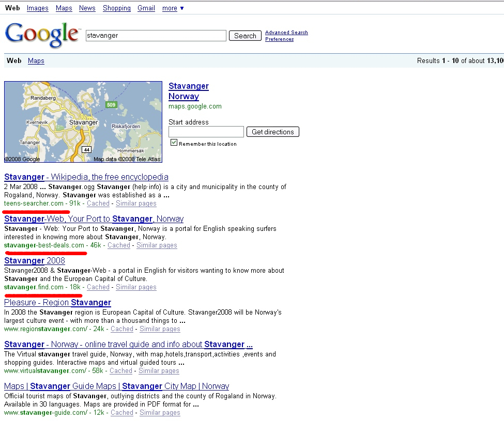Screen dimensions: 504x421
Task: Open 'Stavanger Guide Maps' result title
Action: (x=117, y=386)
